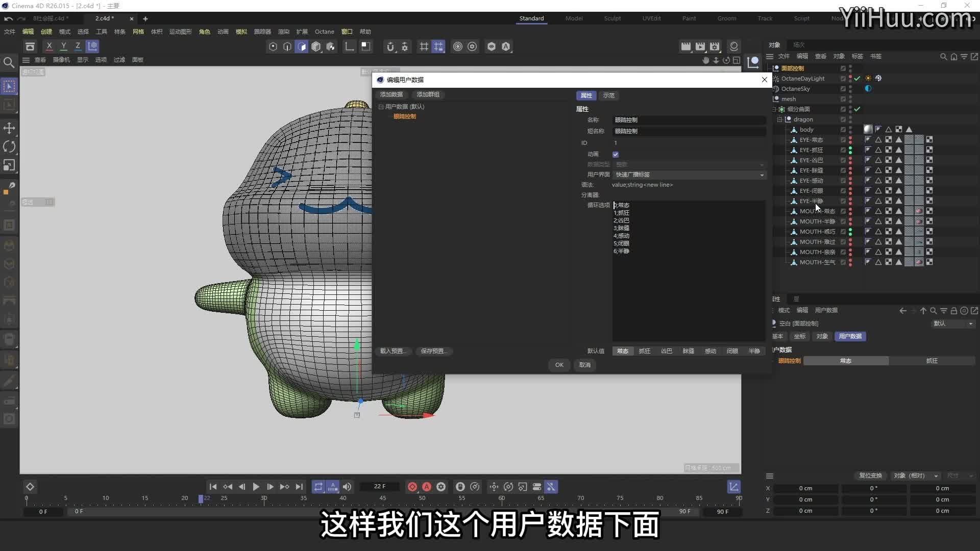This screenshot has height=551, width=980.
Task: Click the 添加数据 button
Action: pyautogui.click(x=391, y=94)
